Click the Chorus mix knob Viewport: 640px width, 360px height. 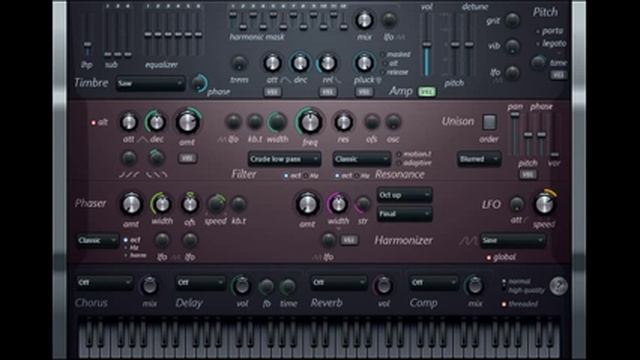[x=149, y=286]
